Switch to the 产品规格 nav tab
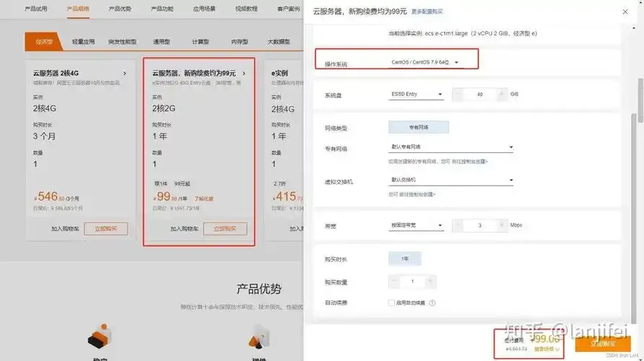 (x=78, y=9)
